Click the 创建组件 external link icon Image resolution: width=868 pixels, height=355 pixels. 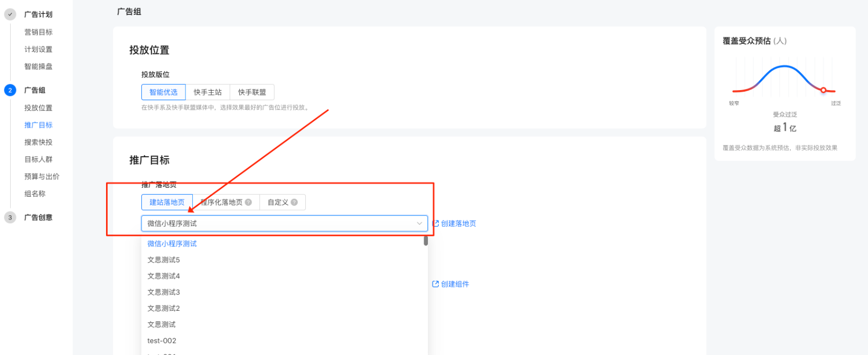pos(435,284)
